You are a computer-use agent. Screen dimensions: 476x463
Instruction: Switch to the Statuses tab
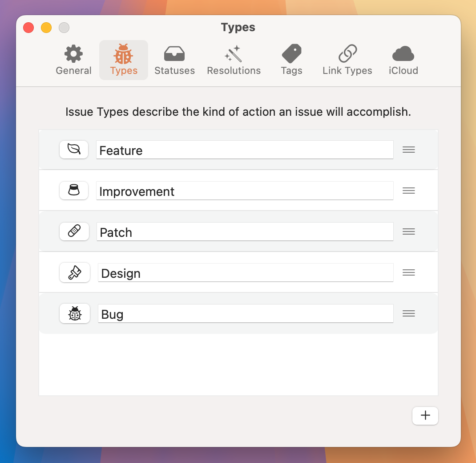pos(174,60)
